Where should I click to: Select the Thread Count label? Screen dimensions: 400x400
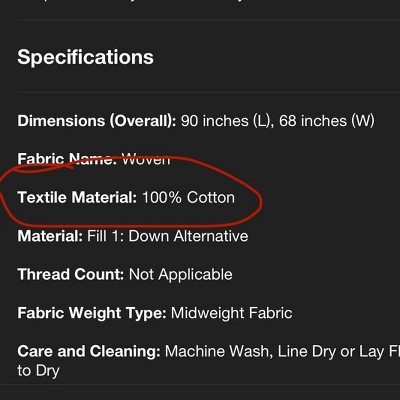71,274
